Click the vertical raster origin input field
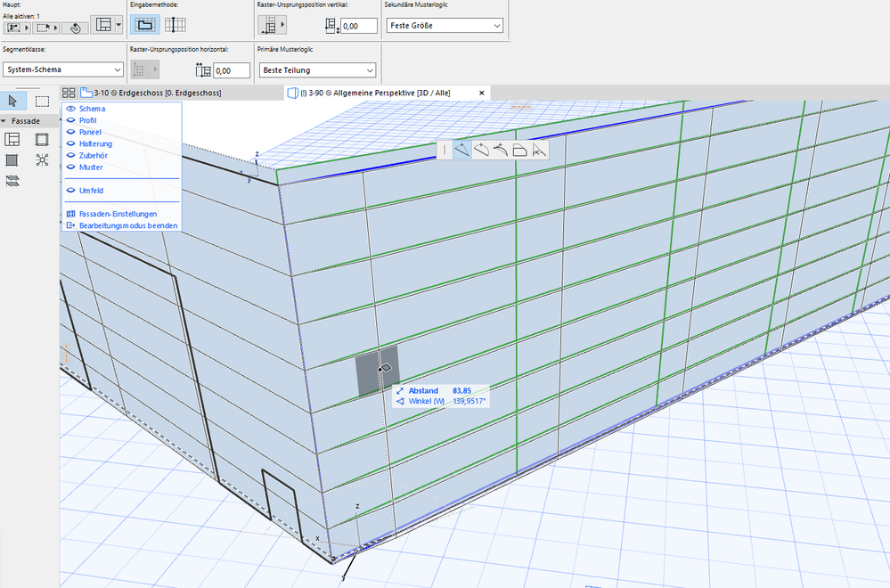Image resolution: width=890 pixels, height=588 pixels. click(x=359, y=27)
